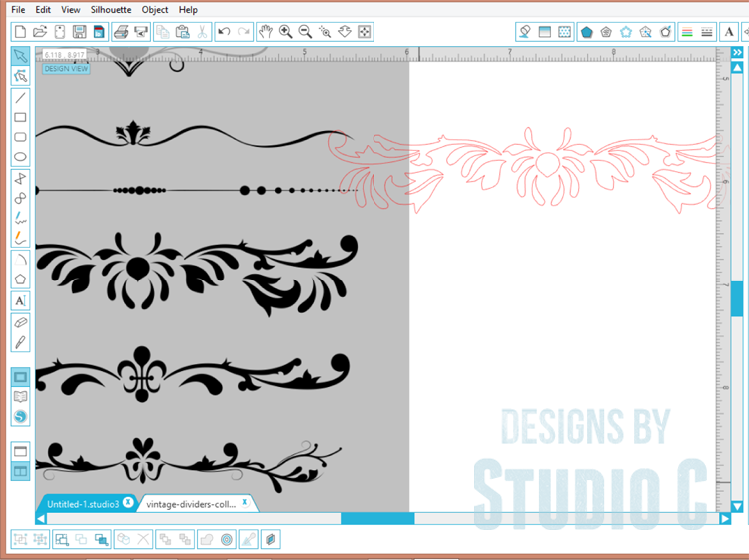The width and height of the screenshot is (749, 560).
Task: Click the horizontal scrollbar left arrow
Action: tap(41, 518)
